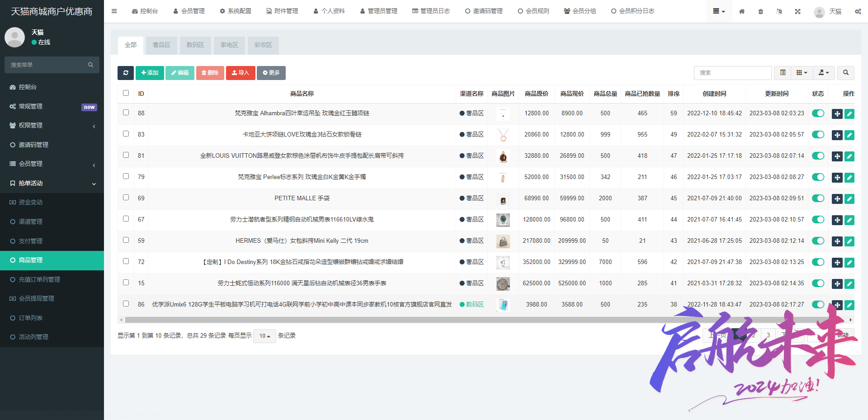This screenshot has height=420, width=868.
Task: Click the green 添加 add button
Action: point(150,73)
